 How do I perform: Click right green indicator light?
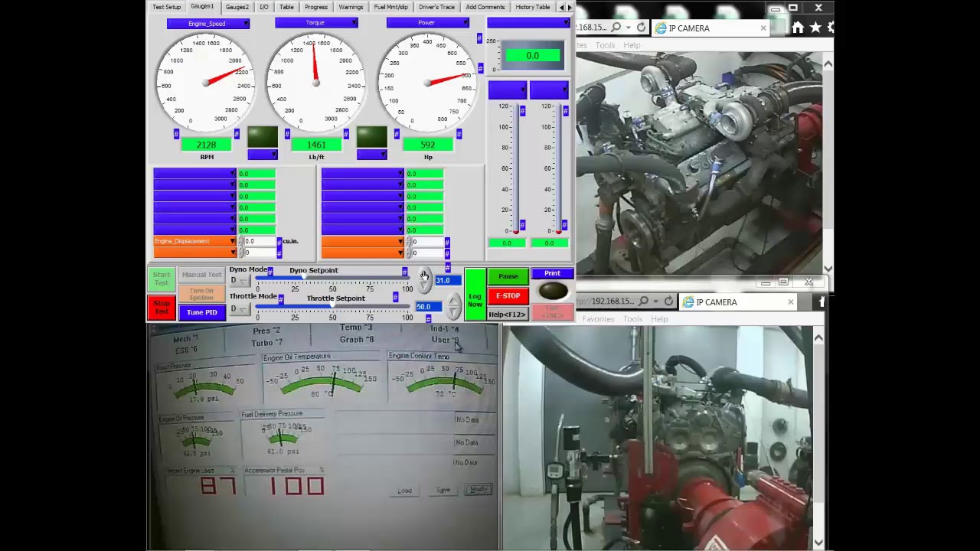tap(372, 137)
